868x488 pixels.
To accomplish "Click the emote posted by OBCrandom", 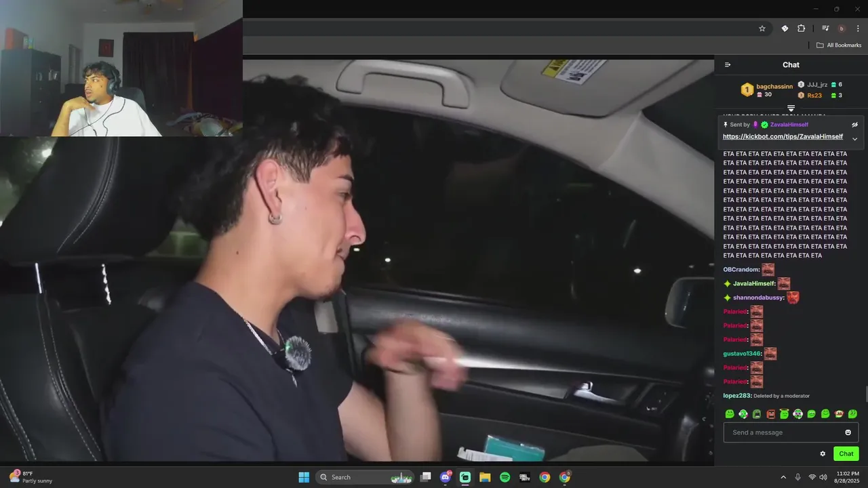I will tap(768, 270).
